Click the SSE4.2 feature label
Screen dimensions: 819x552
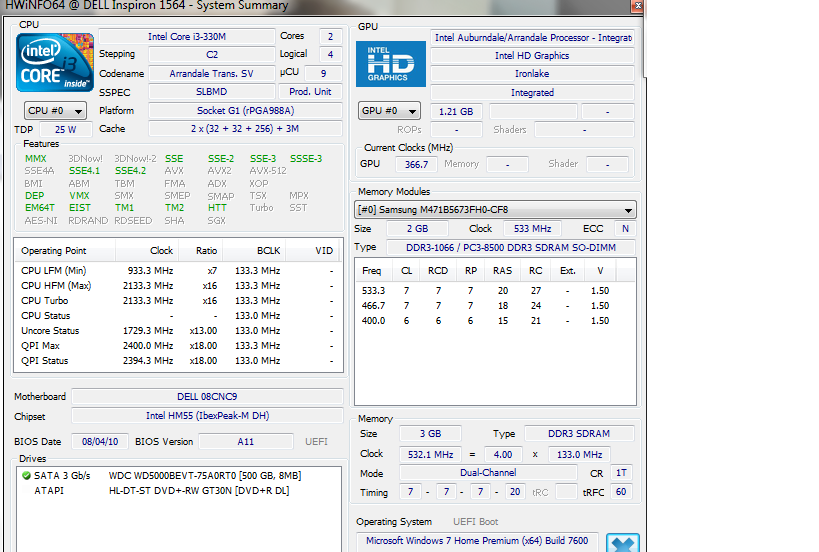(131, 171)
